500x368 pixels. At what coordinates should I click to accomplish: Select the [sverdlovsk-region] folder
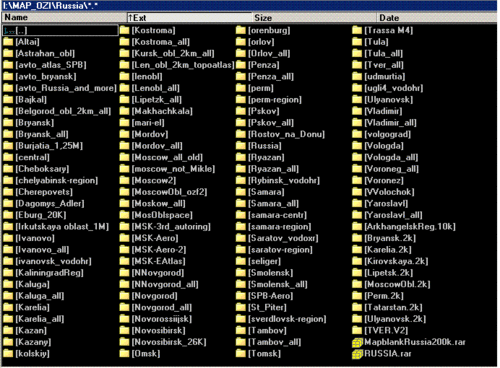(x=281, y=319)
